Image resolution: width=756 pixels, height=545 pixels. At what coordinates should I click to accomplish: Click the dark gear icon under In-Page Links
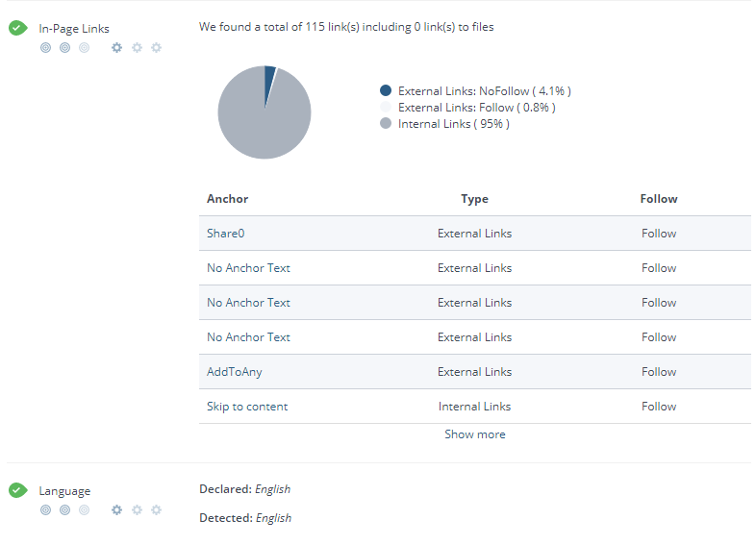[x=116, y=47]
